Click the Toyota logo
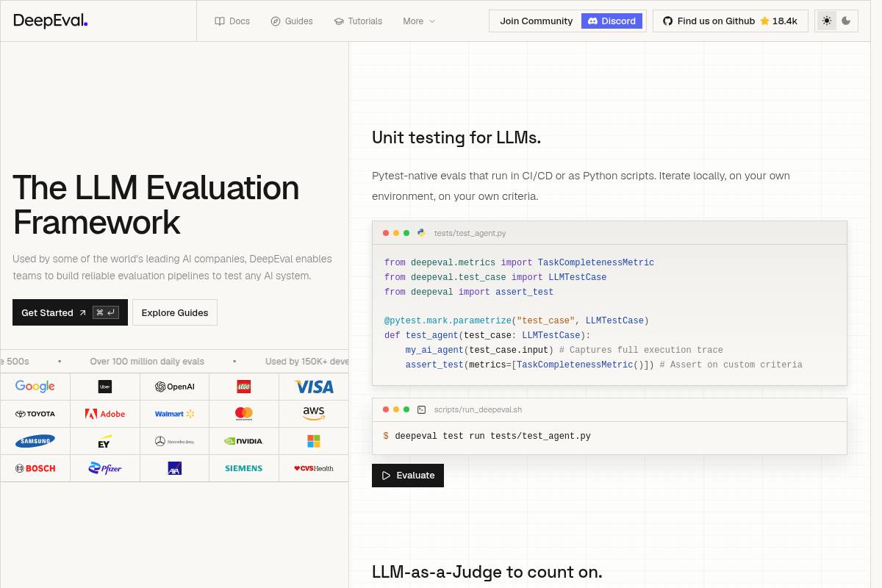The image size is (882, 588). point(35,414)
